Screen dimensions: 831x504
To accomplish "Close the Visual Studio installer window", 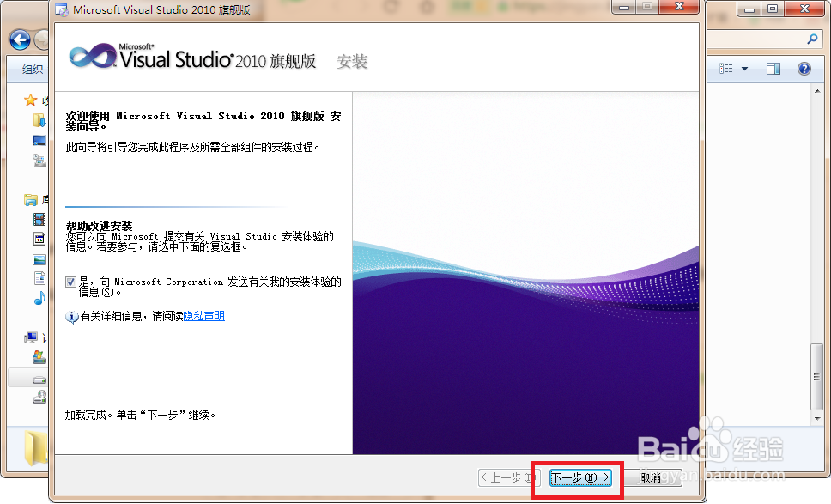I will pos(679,7).
